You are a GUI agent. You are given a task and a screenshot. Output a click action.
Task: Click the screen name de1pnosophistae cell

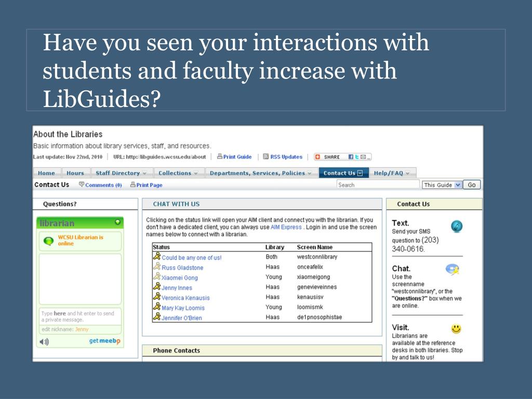320,317
